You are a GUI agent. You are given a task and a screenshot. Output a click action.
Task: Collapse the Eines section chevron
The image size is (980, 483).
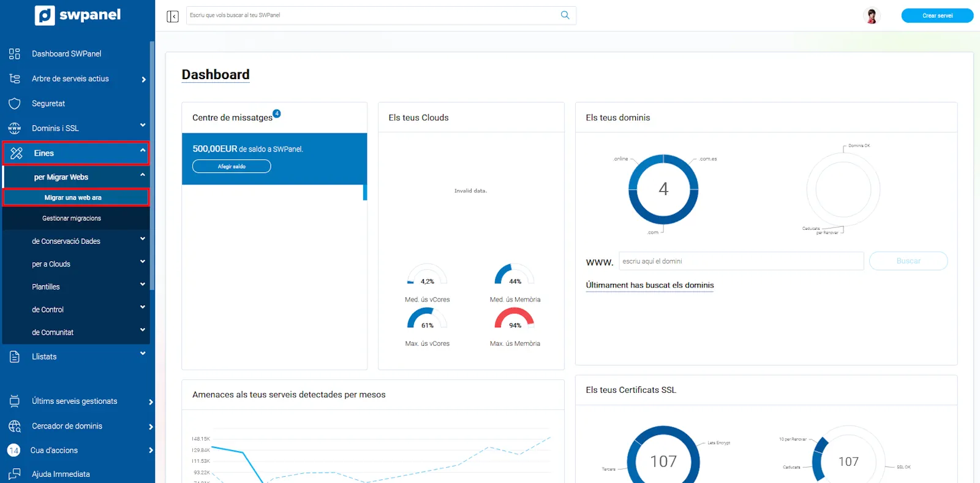pyautogui.click(x=143, y=150)
